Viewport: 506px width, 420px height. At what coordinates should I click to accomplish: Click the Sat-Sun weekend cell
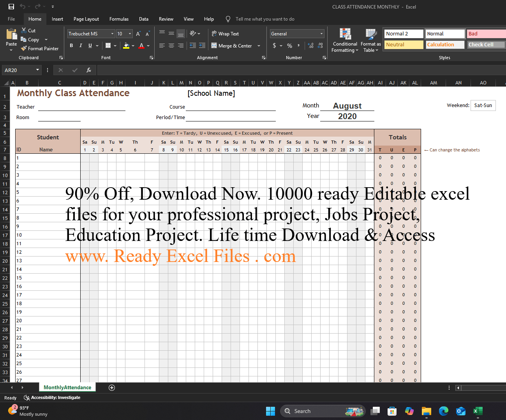[x=483, y=105]
